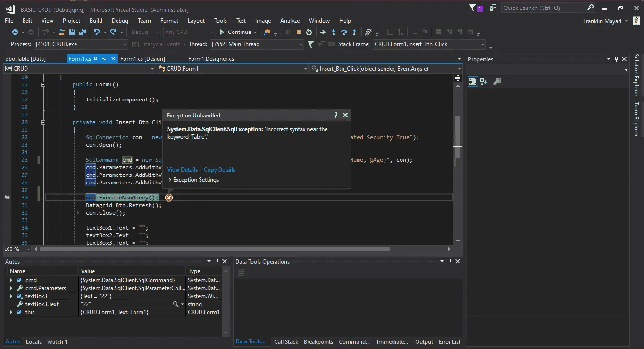Click the red exception error icon
The image size is (644, 349).
click(x=169, y=198)
